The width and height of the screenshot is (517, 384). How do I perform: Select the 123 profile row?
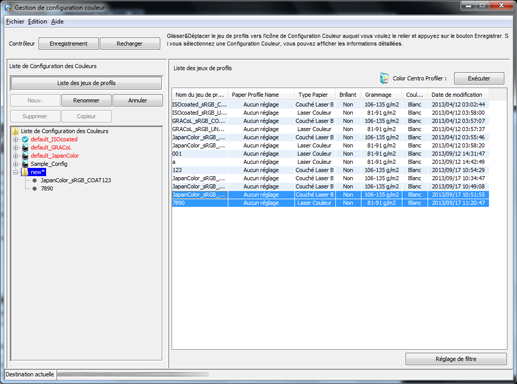(330, 170)
